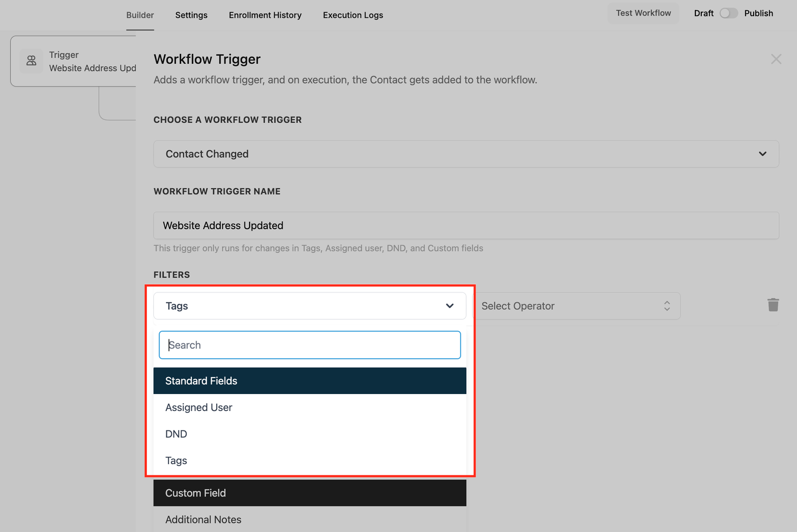The height and width of the screenshot is (532, 797).
Task: Switch to the Builder tab
Action: [x=140, y=15]
